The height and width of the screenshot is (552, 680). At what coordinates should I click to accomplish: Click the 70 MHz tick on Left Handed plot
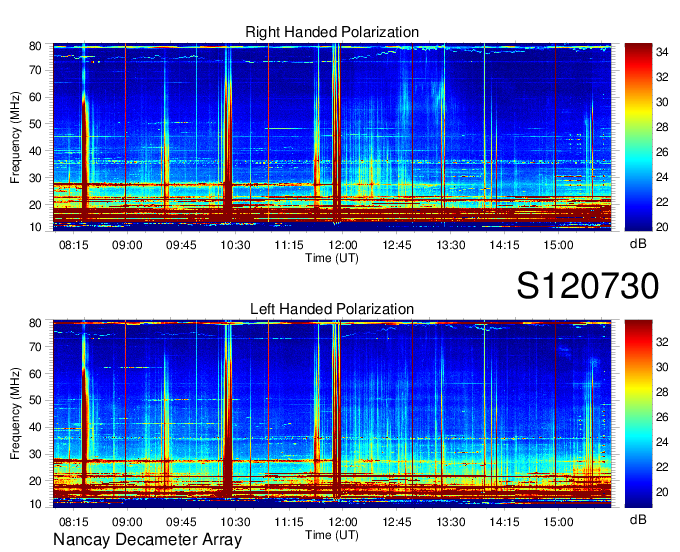[x=35, y=346]
